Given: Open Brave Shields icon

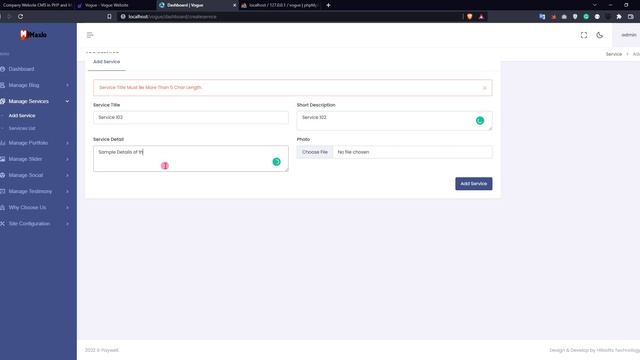Looking at the screenshot, I should (470, 17).
